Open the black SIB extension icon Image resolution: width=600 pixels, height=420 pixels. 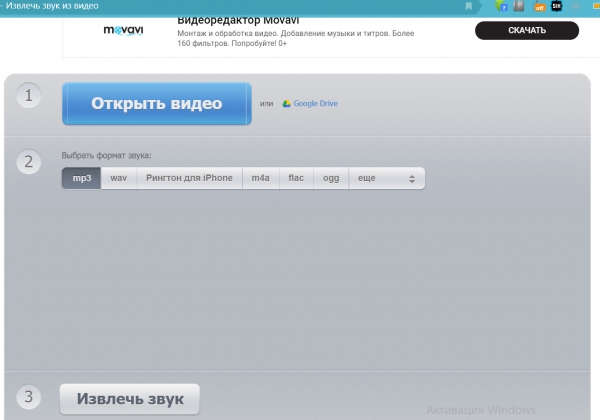pyautogui.click(x=556, y=6)
